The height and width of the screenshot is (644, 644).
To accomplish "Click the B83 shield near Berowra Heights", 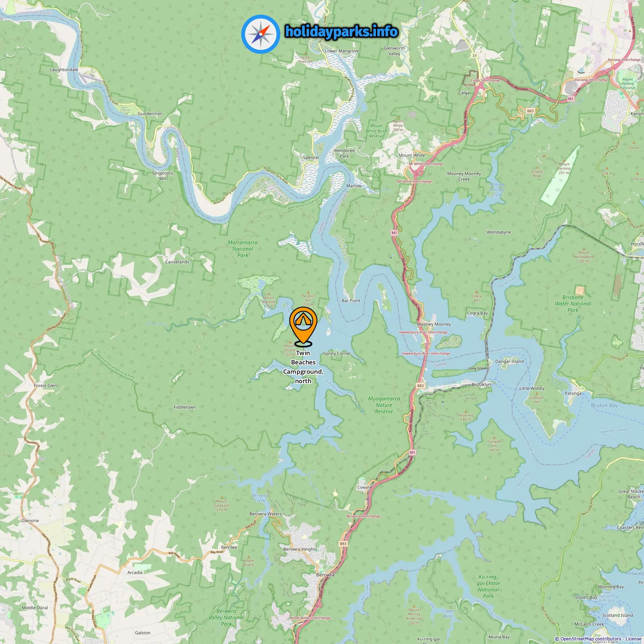I will click(x=343, y=544).
